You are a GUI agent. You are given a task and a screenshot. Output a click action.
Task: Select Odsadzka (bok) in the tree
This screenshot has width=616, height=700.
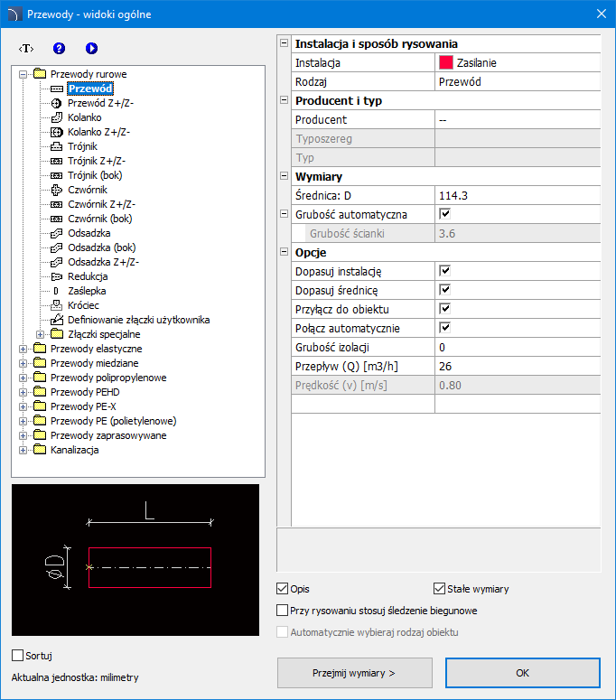101,247
